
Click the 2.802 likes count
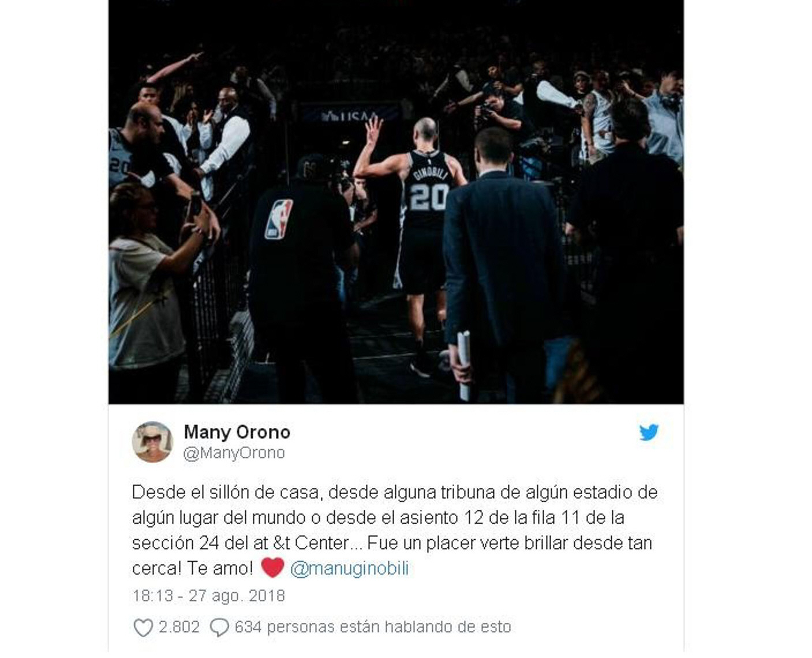179,627
